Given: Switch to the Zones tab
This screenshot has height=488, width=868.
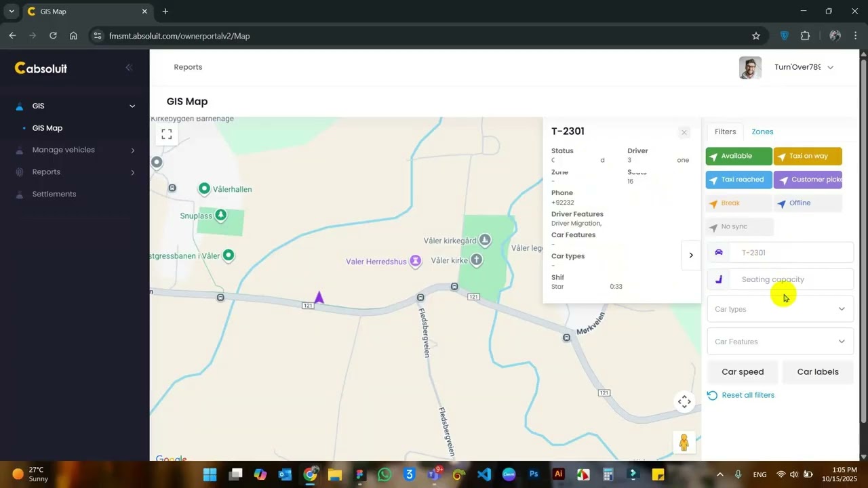Looking at the screenshot, I should pos(762,132).
